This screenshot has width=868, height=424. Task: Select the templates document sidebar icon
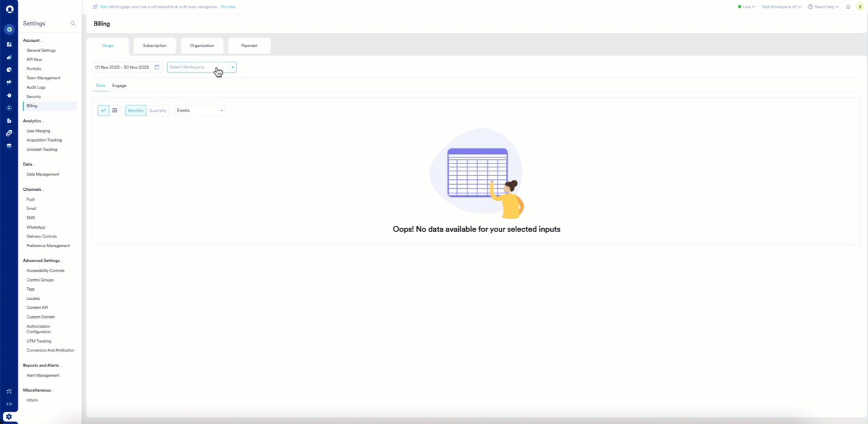(9, 120)
